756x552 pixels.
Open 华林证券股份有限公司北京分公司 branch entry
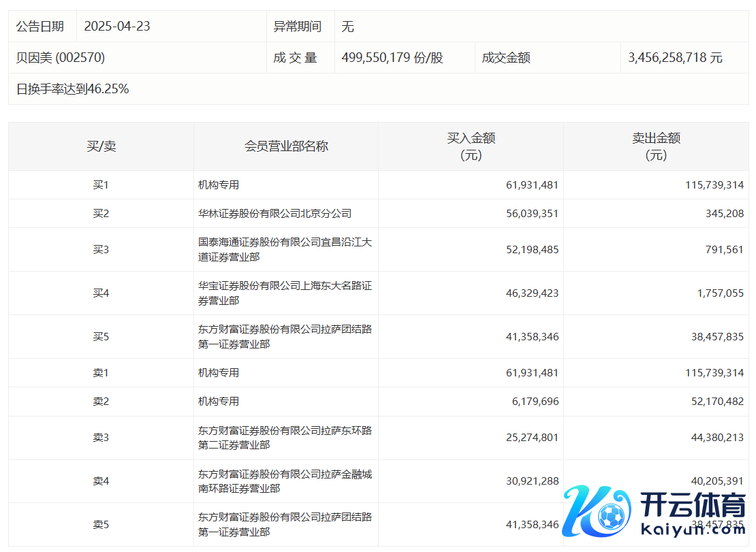(274, 214)
